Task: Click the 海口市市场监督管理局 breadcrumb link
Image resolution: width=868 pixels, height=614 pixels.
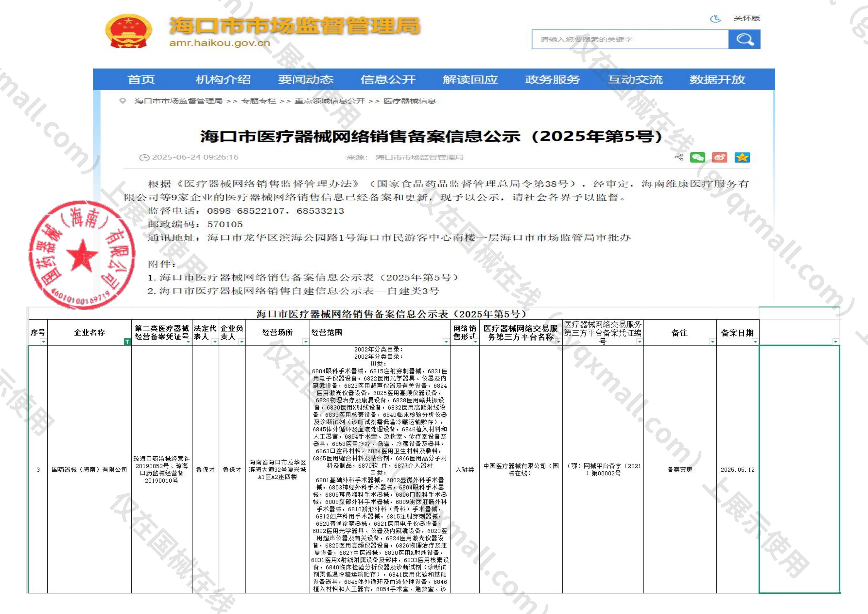Action: pyautogui.click(x=178, y=101)
